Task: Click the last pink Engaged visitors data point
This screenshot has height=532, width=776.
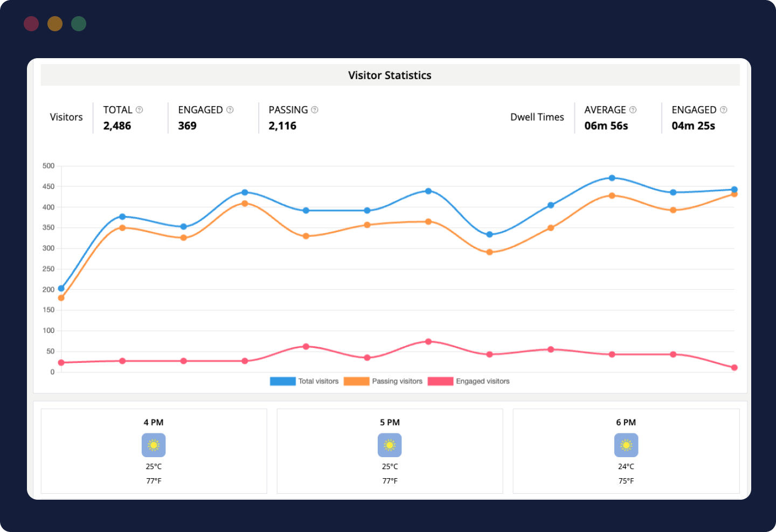Action: point(734,367)
